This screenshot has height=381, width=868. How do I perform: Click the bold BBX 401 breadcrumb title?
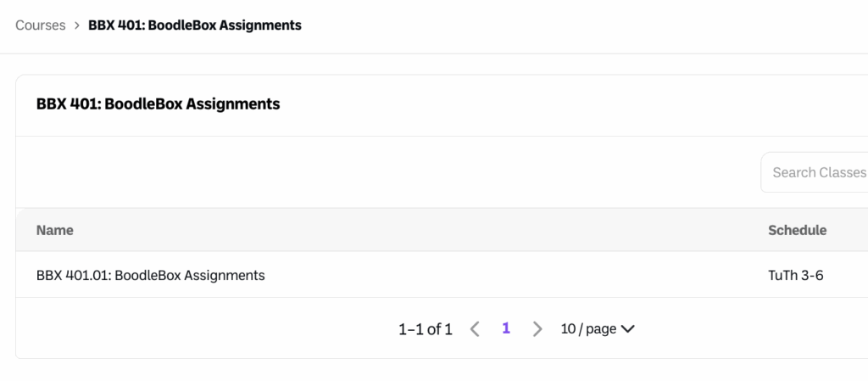click(195, 25)
